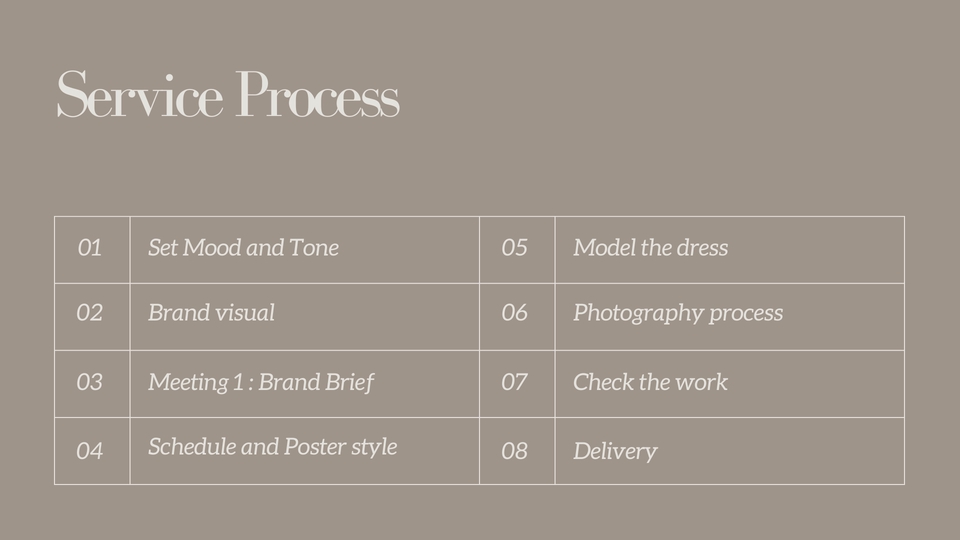Viewport: 960px width, 540px height.
Task: Click the 'Check the work' text
Action: [650, 382]
